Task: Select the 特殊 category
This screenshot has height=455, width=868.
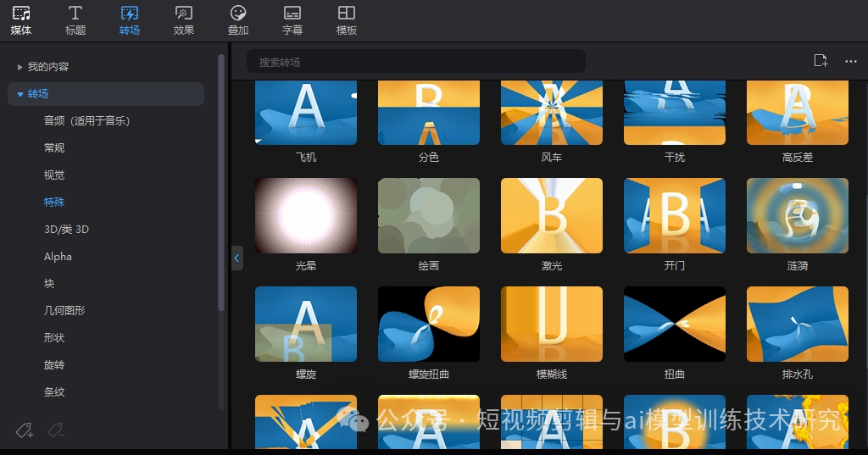Action: [54, 202]
